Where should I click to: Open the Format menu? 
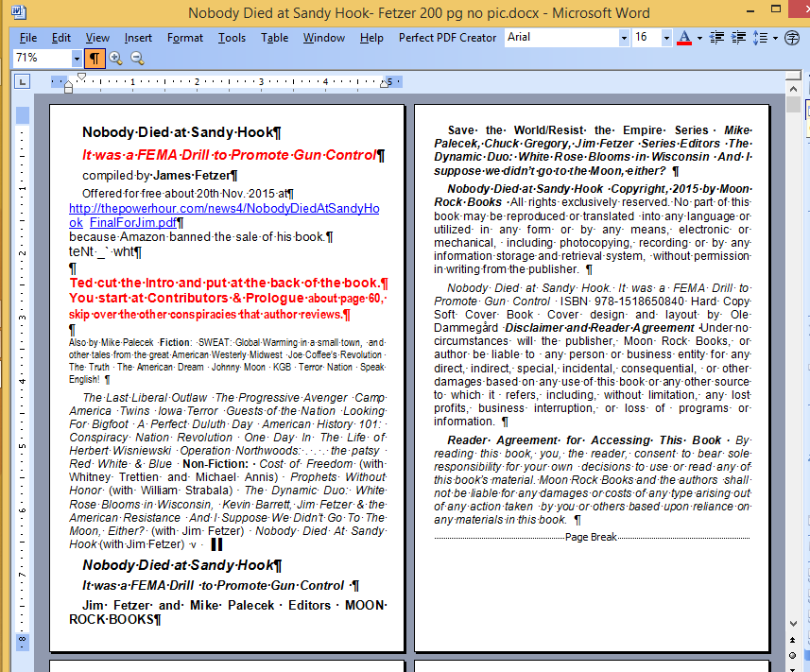pos(185,38)
